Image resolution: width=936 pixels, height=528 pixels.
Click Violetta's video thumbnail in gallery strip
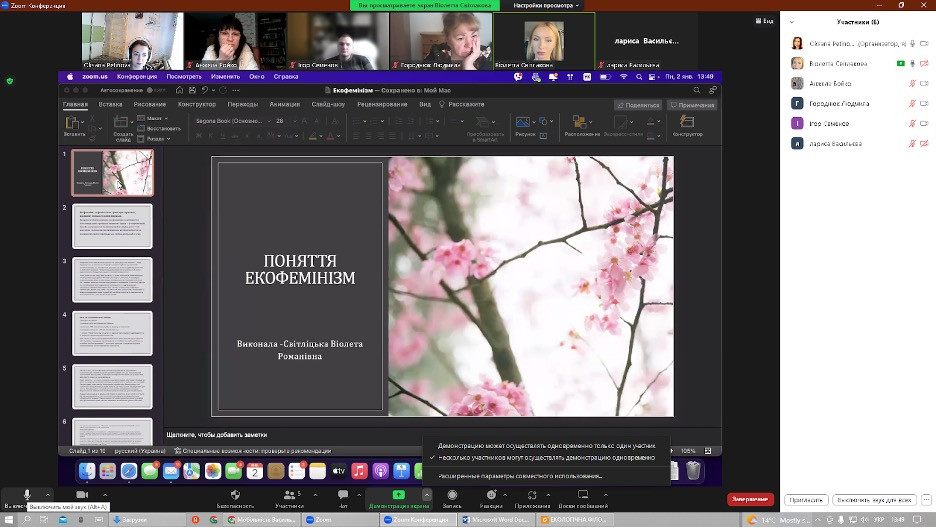[544, 40]
